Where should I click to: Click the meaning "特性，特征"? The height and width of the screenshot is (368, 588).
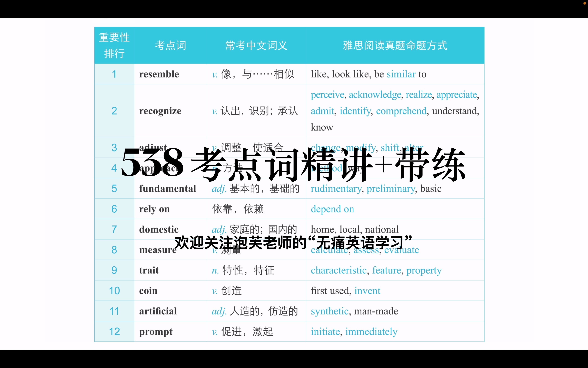point(248,270)
